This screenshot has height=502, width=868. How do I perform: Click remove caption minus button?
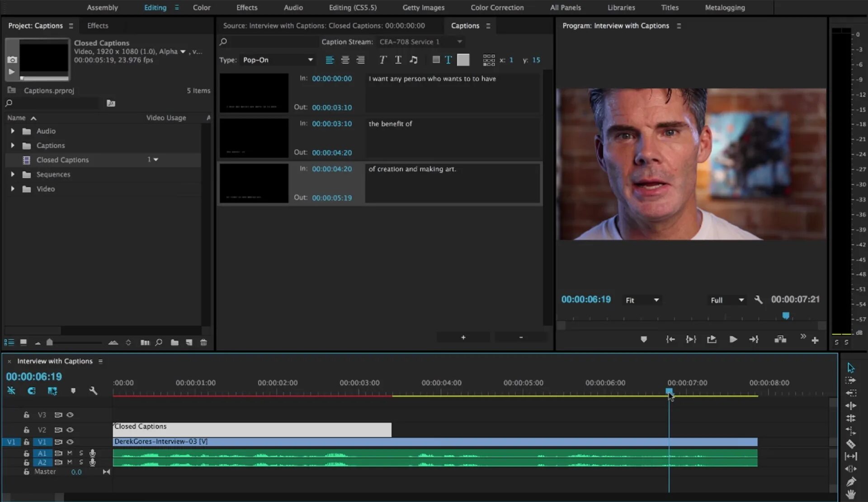click(521, 338)
